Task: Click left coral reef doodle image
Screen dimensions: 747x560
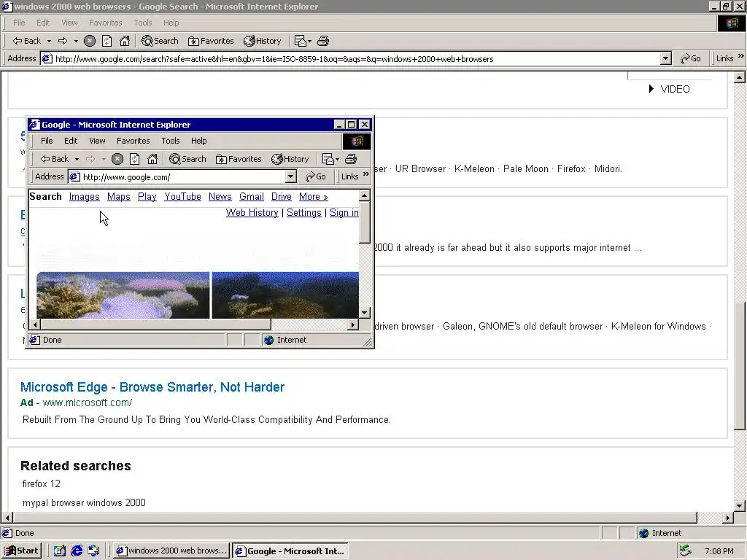Action: (123, 295)
